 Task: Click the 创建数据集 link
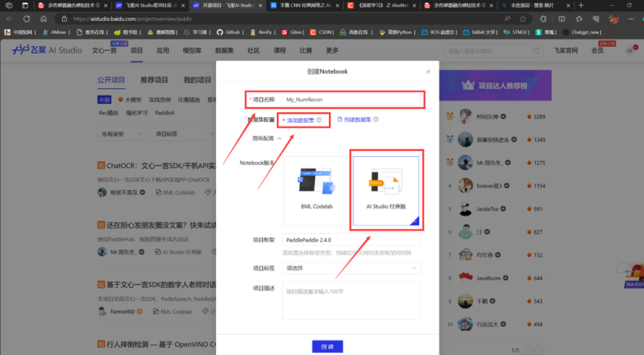click(354, 119)
